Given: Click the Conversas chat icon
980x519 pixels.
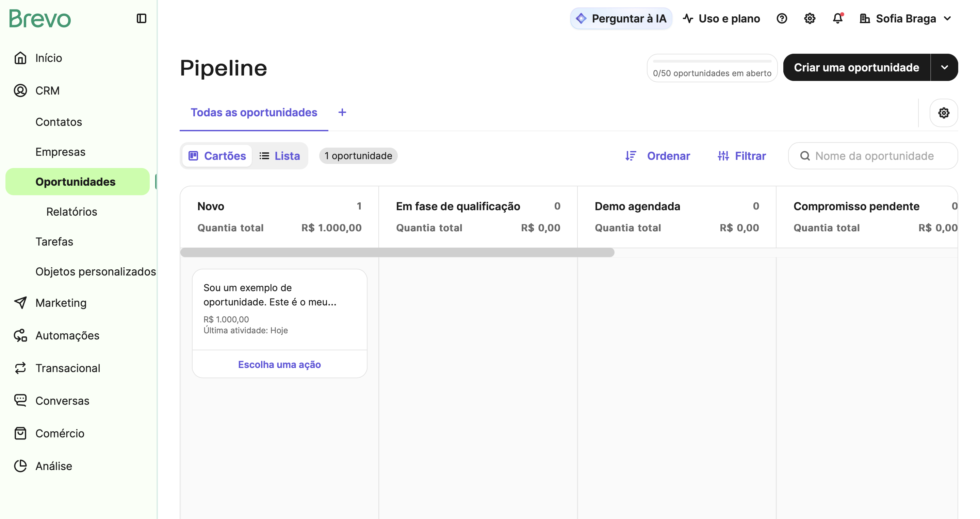Looking at the screenshot, I should click(x=20, y=401).
